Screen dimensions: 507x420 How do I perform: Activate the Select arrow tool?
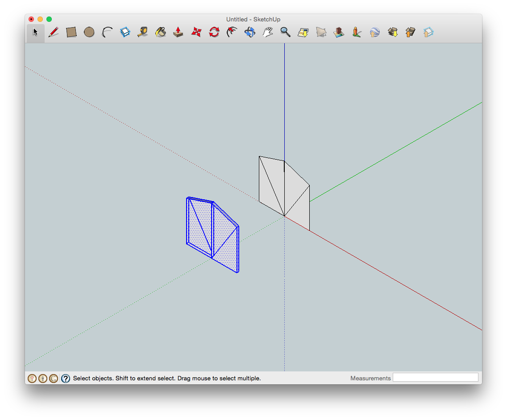[x=36, y=32]
